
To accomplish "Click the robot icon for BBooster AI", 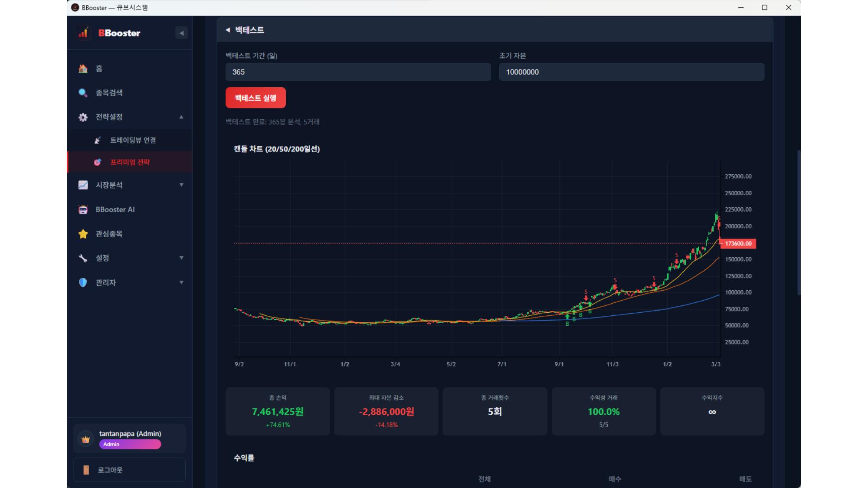I will point(83,210).
